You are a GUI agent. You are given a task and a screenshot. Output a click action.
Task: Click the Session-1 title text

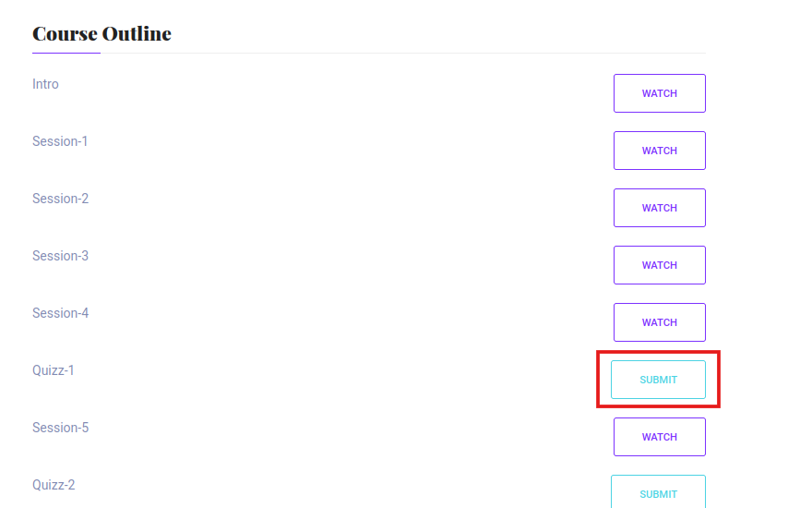tap(60, 141)
